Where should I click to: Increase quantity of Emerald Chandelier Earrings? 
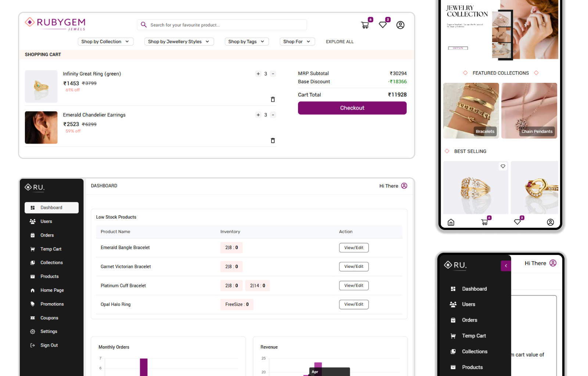point(258,115)
